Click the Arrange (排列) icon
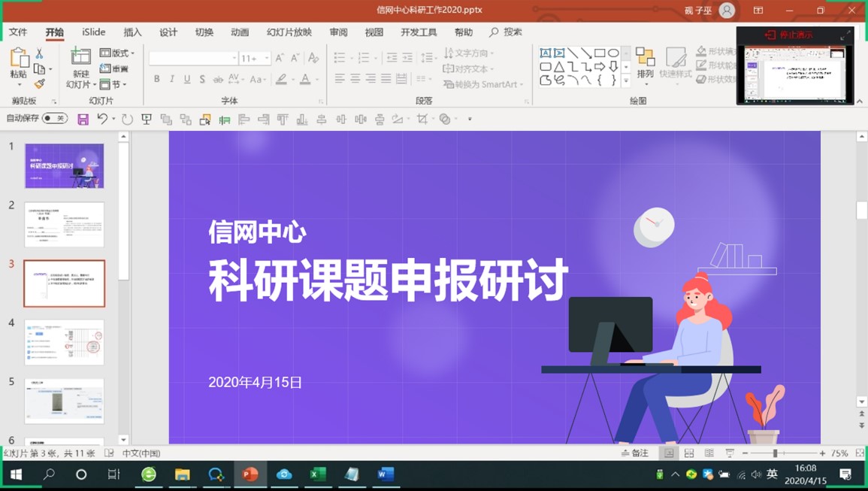The width and height of the screenshot is (868, 491). pyautogui.click(x=645, y=62)
